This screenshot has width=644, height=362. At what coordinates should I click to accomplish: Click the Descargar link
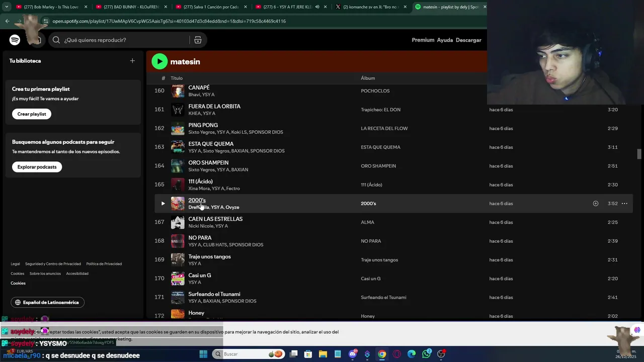[x=468, y=40]
